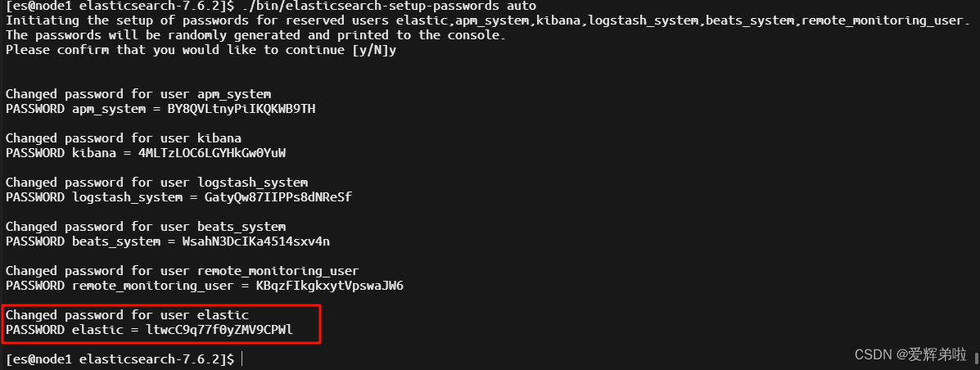The height and width of the screenshot is (370, 980).
Task: Click 'Changed password for user apm_system' line
Action: pos(138,94)
